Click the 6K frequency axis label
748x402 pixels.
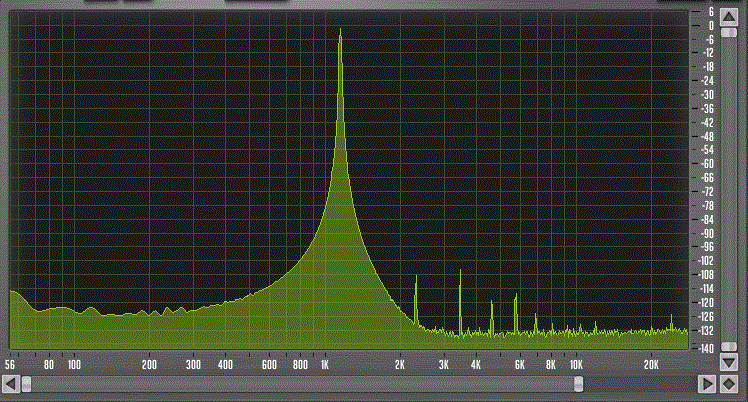[519, 365]
